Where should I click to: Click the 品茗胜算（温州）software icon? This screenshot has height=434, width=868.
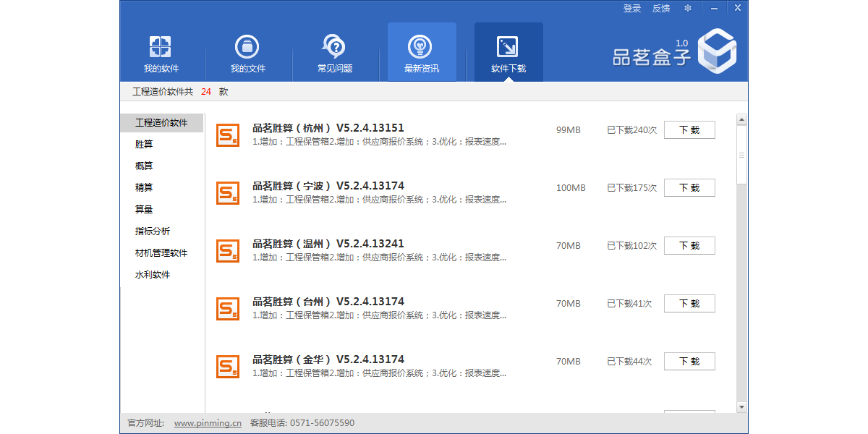click(x=228, y=251)
